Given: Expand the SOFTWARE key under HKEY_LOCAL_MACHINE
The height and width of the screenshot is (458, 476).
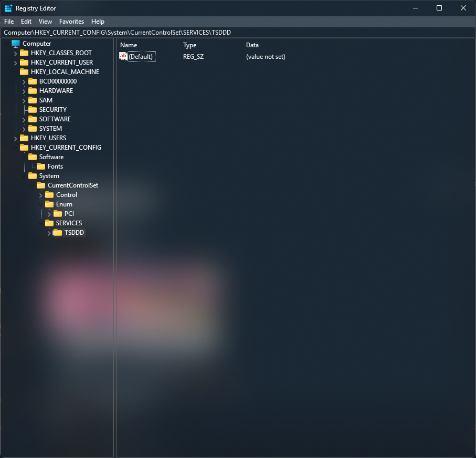Looking at the screenshot, I should pos(24,119).
